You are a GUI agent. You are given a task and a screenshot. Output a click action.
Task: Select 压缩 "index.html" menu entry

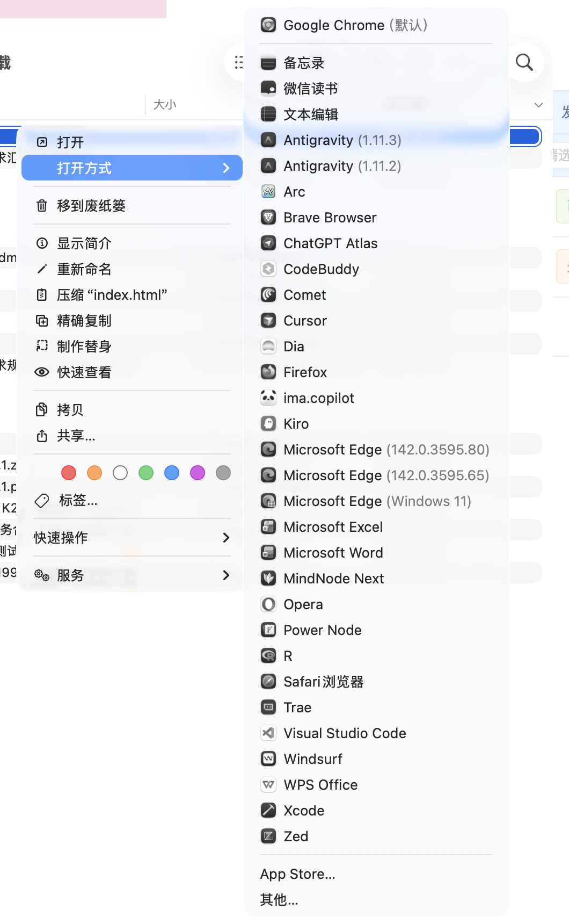point(132,294)
